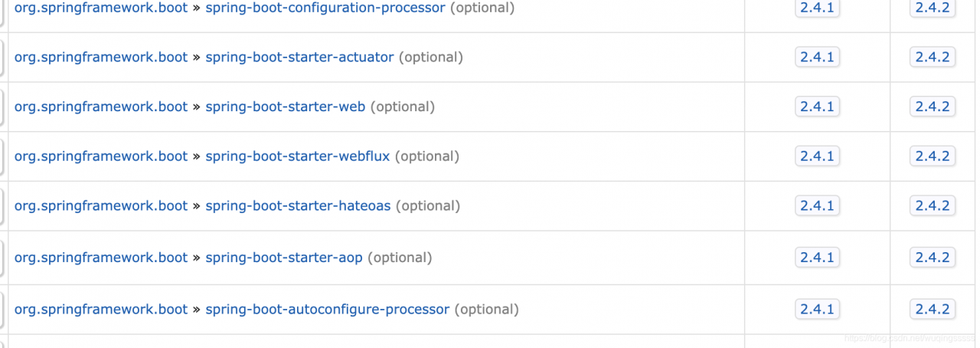Open version 2.4.1 of spring-boot-starter-aop
The height and width of the screenshot is (348, 980).
click(817, 258)
